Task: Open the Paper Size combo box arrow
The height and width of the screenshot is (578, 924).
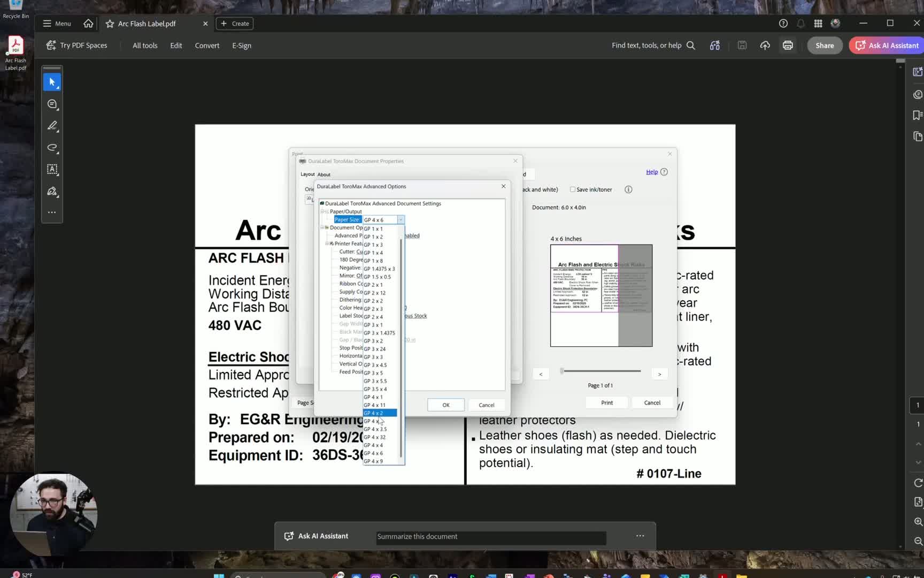Action: coord(401,220)
